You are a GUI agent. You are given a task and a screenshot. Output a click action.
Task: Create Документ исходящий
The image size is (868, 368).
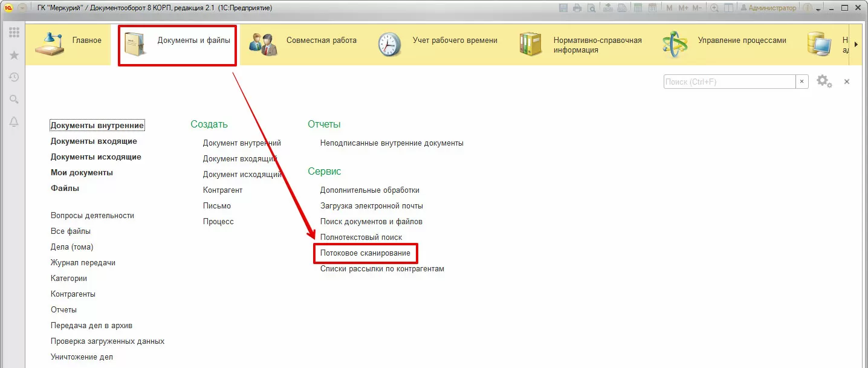coord(242,175)
